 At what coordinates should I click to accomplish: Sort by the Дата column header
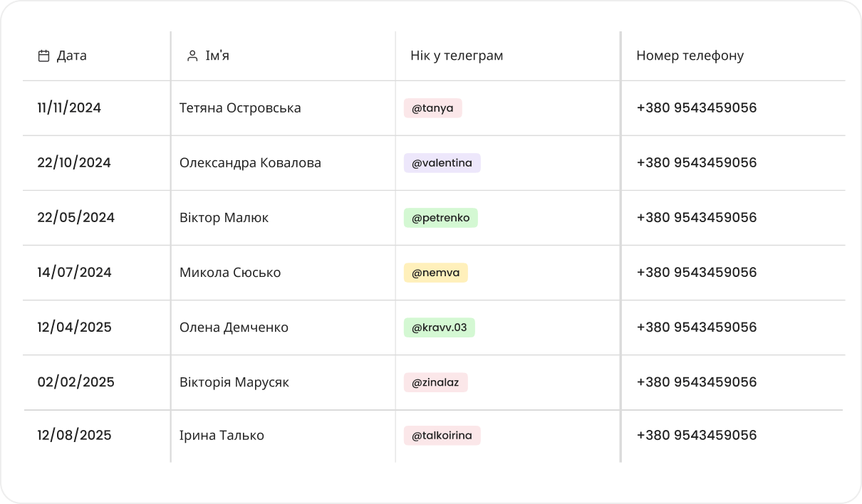(71, 56)
